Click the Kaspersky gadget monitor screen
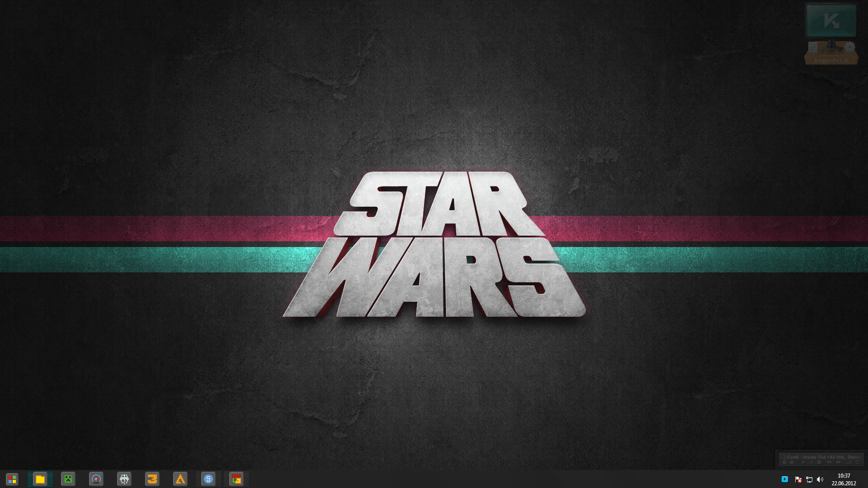Image resolution: width=868 pixels, height=488 pixels. [831, 20]
